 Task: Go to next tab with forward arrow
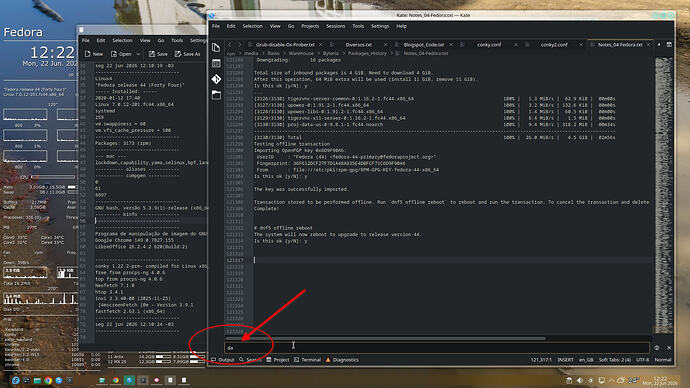pyautogui.click(x=240, y=44)
